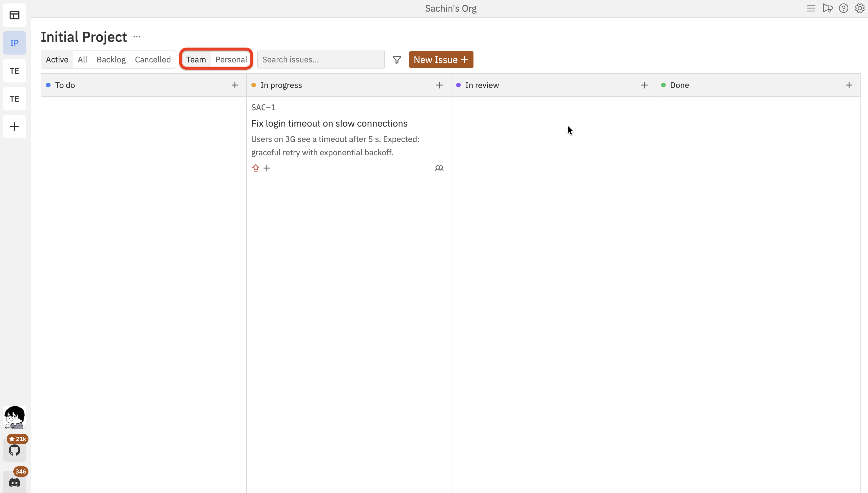Click the filter funnel icon

397,60
